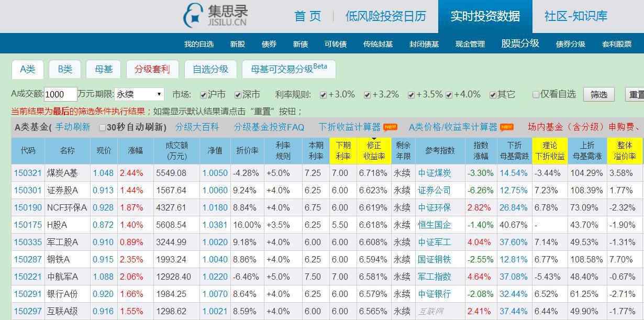The width and height of the screenshot is (644, 320).
Task: Sort by 理论下折收益 yellow column header
Action: [550, 151]
